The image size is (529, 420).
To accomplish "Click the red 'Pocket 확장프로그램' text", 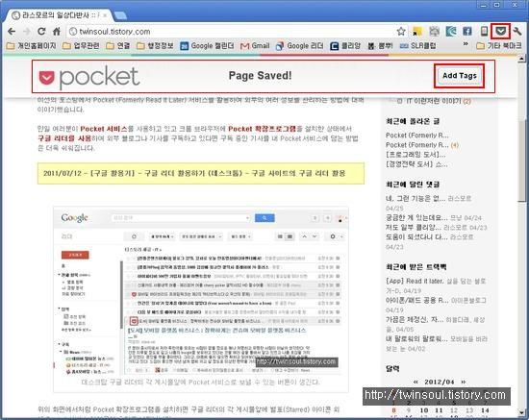I will tap(262, 129).
